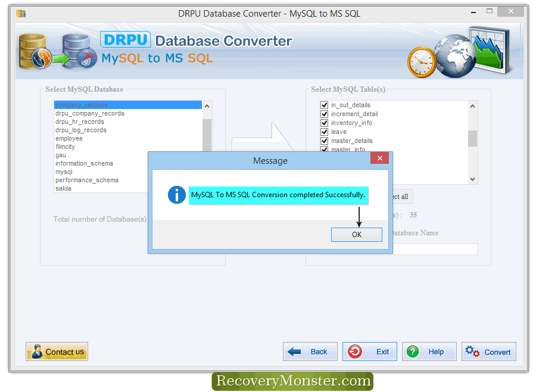
Task: Minimize the DRPU Database Converter window
Action: [473, 13]
